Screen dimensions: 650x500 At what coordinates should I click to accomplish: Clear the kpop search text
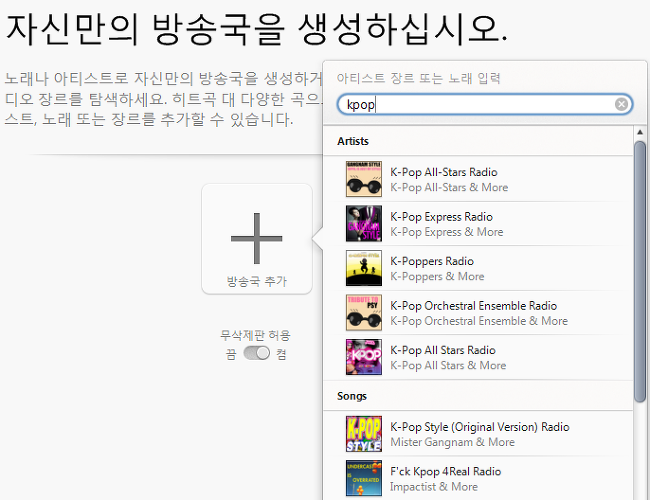[x=621, y=104]
